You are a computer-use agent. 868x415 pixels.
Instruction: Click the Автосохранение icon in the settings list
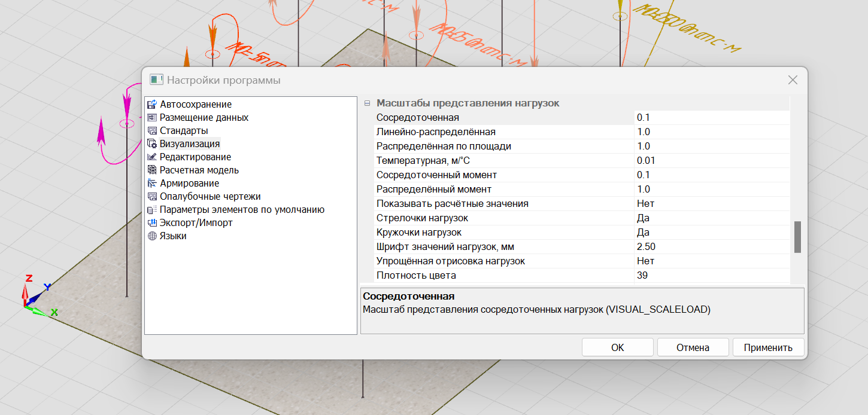pyautogui.click(x=151, y=104)
